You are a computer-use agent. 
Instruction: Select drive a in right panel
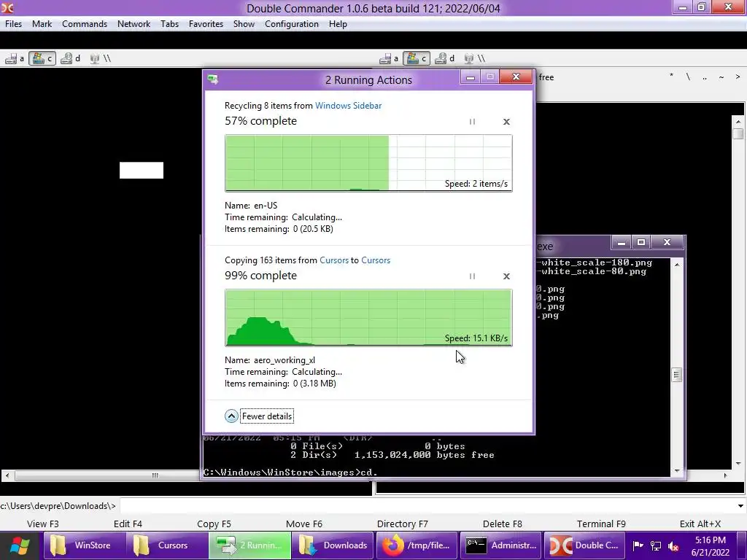pyautogui.click(x=389, y=58)
